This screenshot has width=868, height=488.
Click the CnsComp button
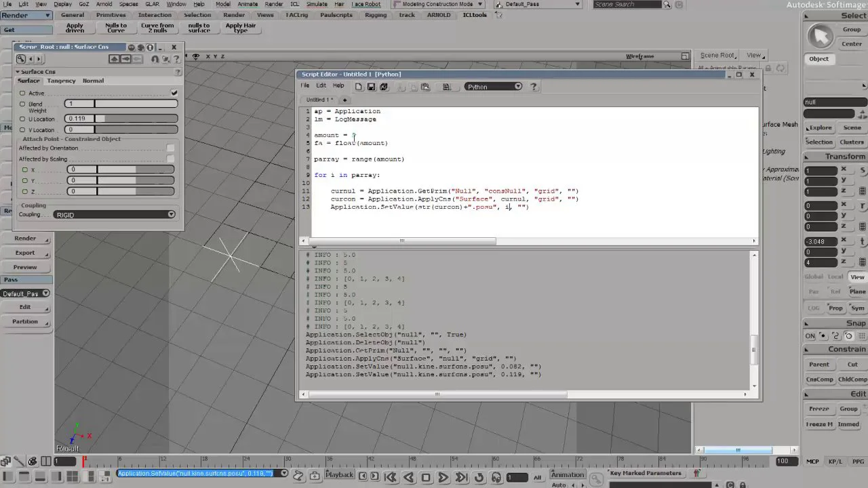[819, 380]
